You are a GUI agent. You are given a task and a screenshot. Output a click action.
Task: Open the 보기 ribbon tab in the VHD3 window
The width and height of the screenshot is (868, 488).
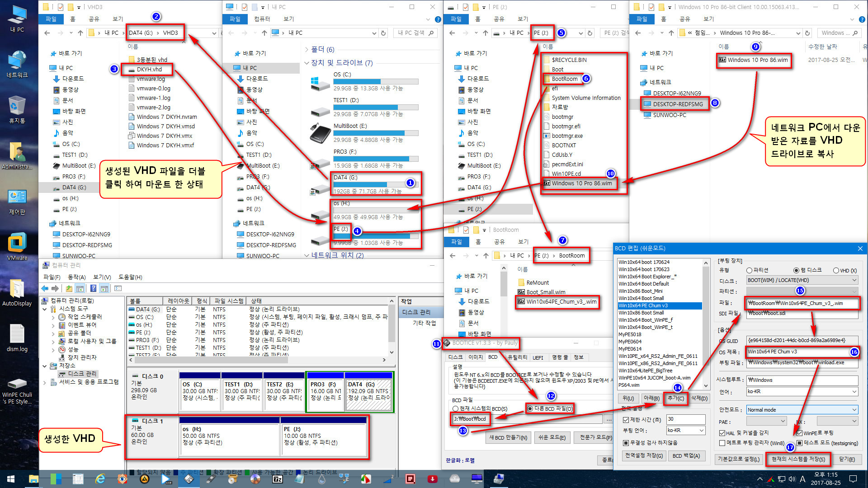pos(118,19)
